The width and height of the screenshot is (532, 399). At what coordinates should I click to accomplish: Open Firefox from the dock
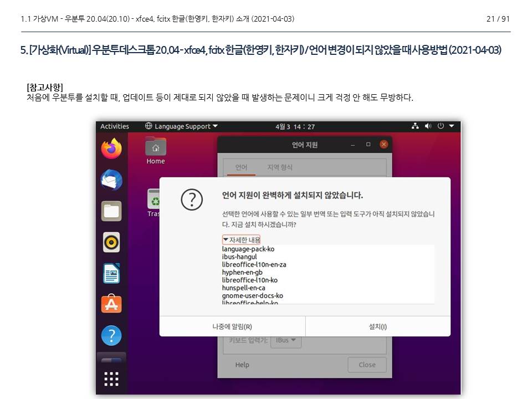[111, 149]
